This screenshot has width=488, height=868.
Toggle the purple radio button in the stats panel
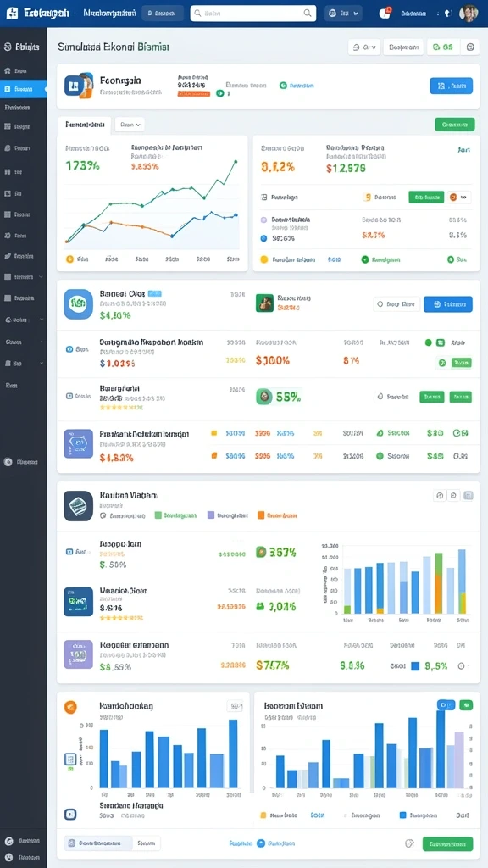[263, 220]
